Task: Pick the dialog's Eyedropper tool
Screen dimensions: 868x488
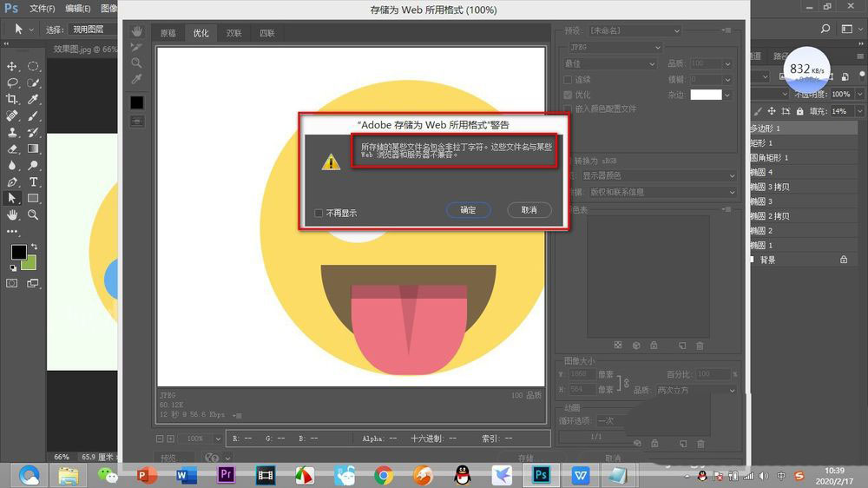Action: [x=137, y=79]
